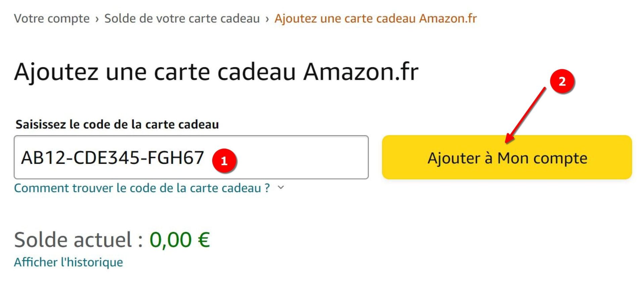Click the chevron next to the help link
The width and height of the screenshot is (644, 288).
(x=281, y=188)
